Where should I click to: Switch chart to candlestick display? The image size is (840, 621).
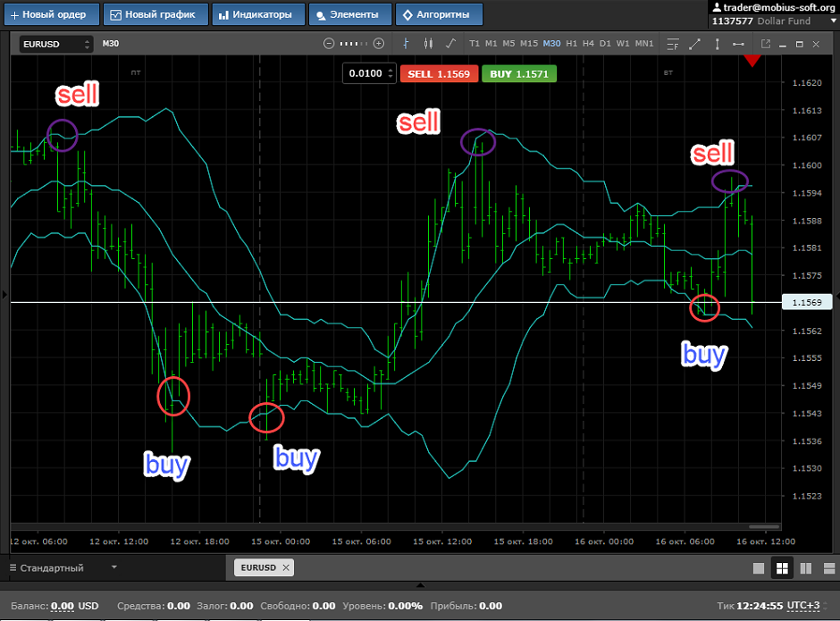coord(428,44)
